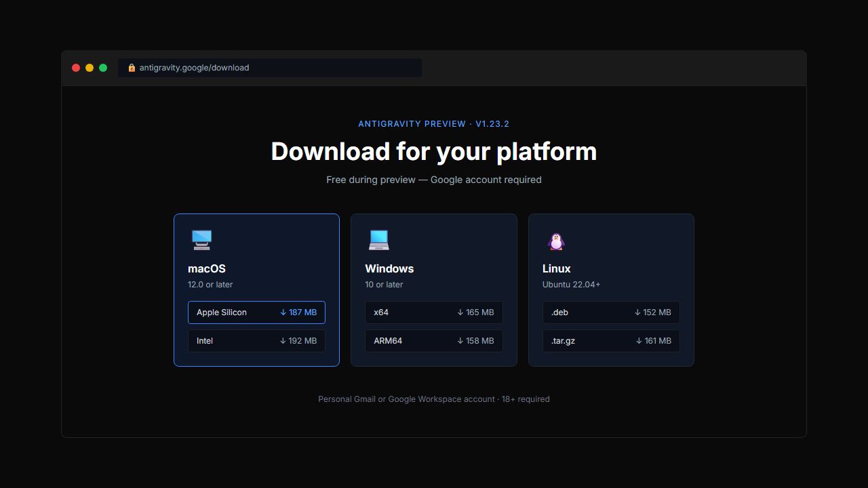The height and width of the screenshot is (488, 868).
Task: Click the "ANTIGRAVITY PREVIEW · V1.23.2" label
Action: [x=434, y=124]
